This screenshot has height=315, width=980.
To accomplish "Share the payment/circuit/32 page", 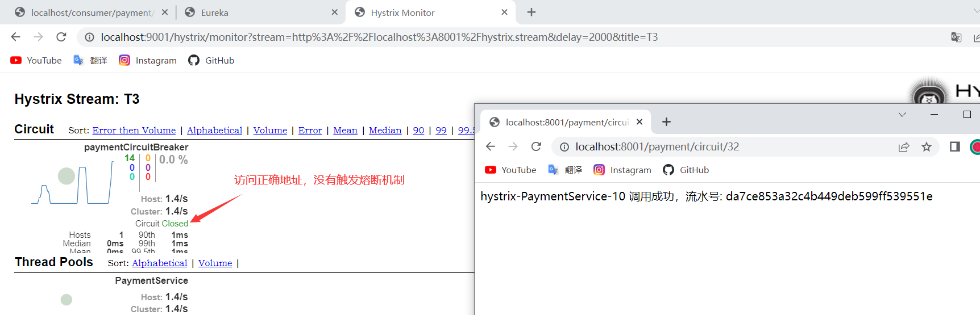I will (904, 147).
